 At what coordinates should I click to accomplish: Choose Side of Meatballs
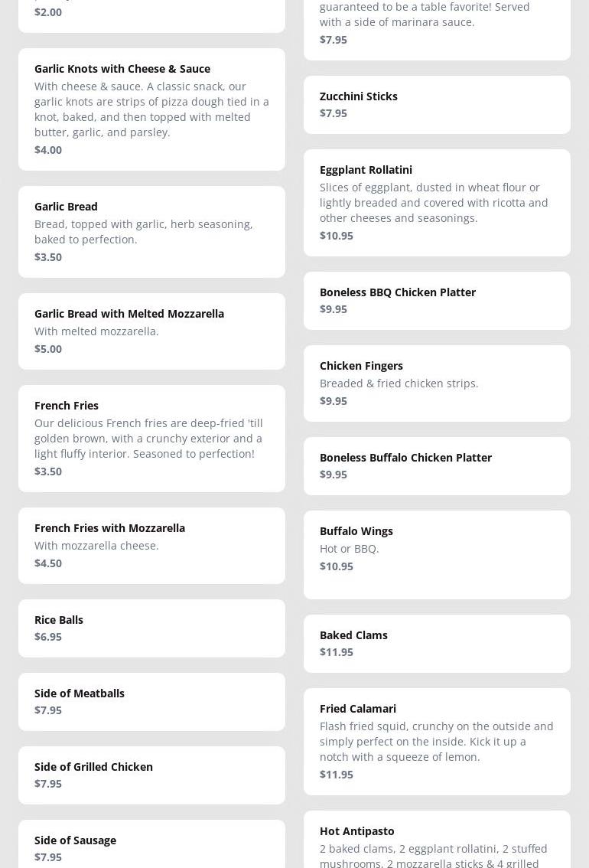151,701
